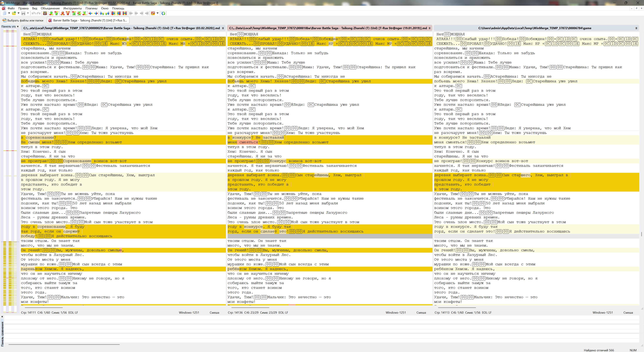Copy all differences to left icon
The width and height of the screenshot is (644, 352).
119,13
